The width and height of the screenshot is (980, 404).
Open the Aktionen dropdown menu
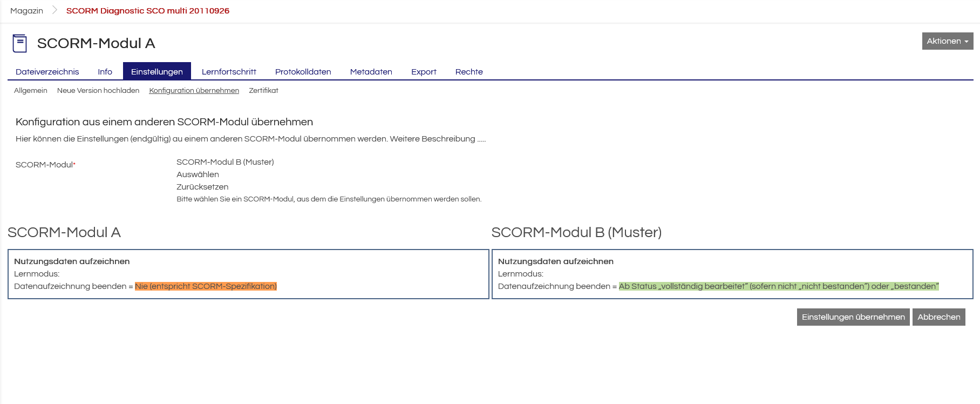coord(947,41)
